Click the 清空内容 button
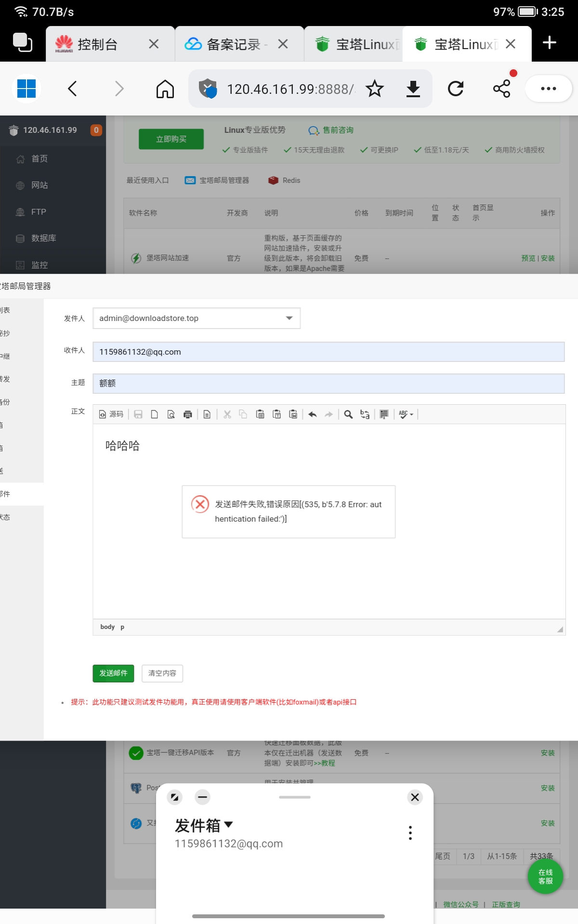The height and width of the screenshot is (924, 578). click(162, 673)
